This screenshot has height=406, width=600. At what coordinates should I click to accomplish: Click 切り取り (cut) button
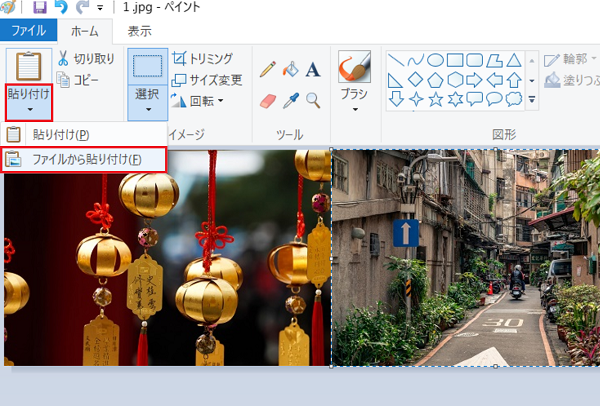pyautogui.click(x=86, y=59)
